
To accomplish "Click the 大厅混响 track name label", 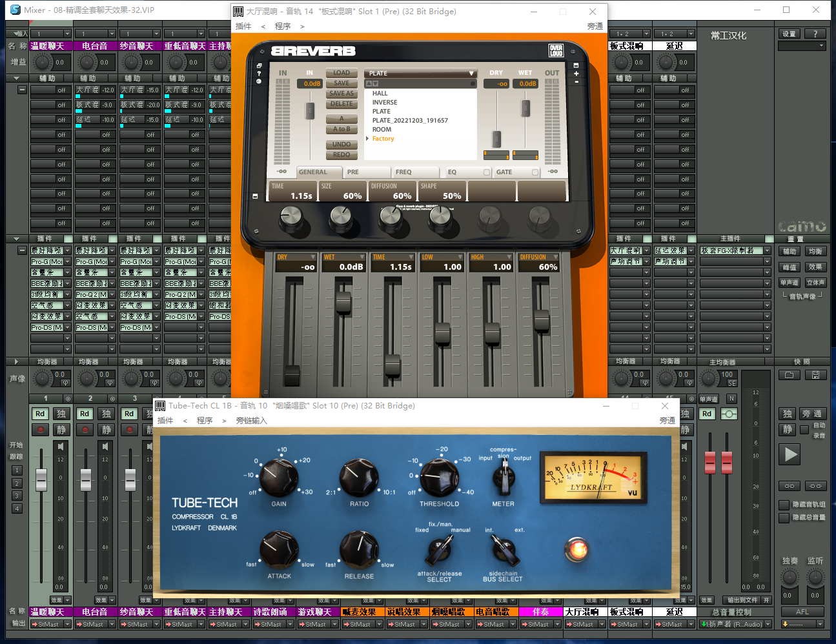I will [x=582, y=612].
